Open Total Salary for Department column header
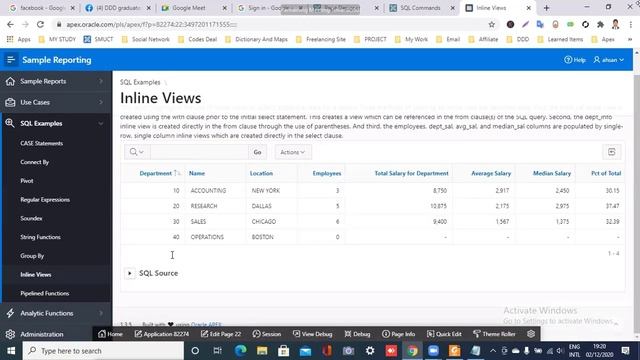 411,173
